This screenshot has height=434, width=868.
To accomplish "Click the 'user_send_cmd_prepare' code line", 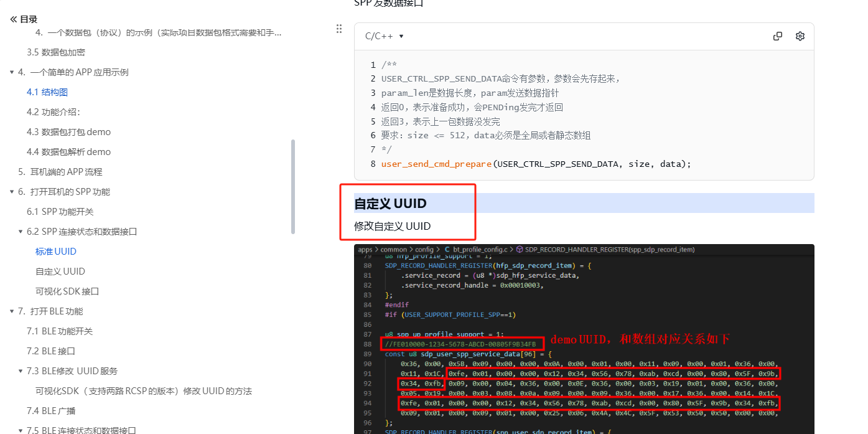I will tap(536, 164).
